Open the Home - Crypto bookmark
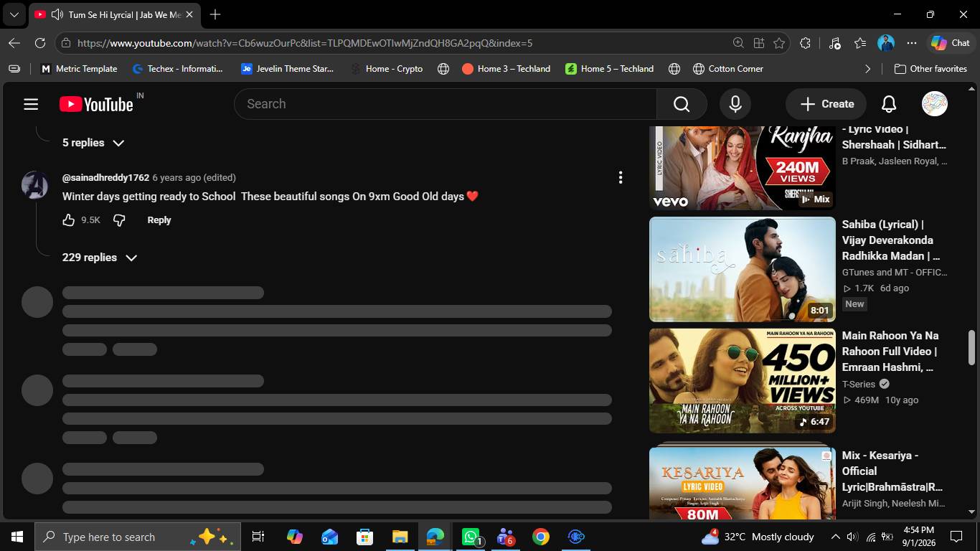 pyautogui.click(x=386, y=69)
